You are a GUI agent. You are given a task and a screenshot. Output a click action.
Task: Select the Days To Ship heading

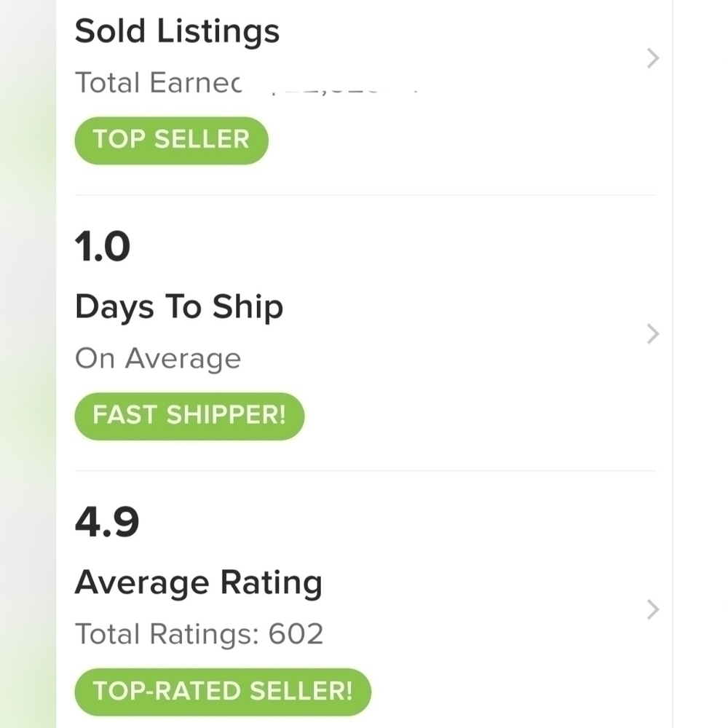click(179, 307)
